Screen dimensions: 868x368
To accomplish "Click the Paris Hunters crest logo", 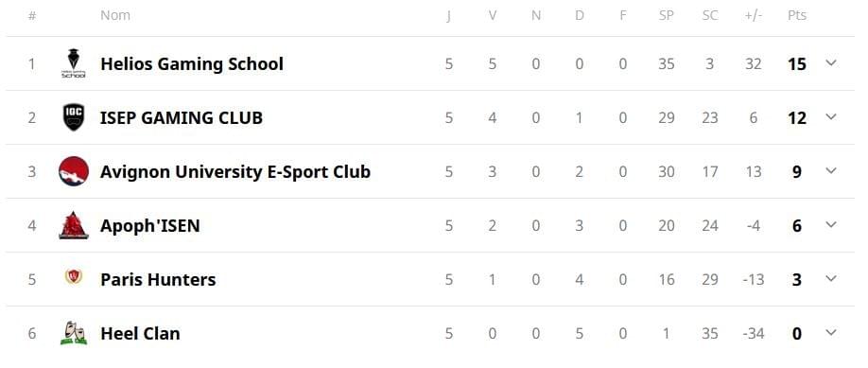I will tap(74, 276).
